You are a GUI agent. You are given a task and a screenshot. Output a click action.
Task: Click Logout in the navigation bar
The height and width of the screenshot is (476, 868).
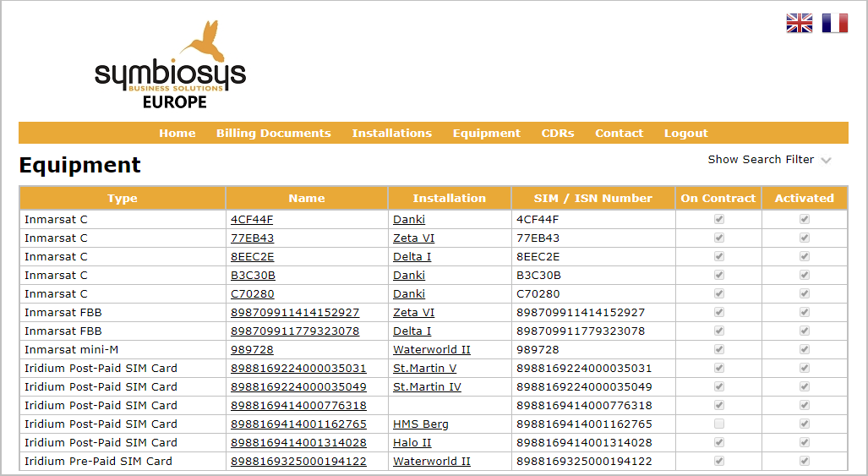685,133
